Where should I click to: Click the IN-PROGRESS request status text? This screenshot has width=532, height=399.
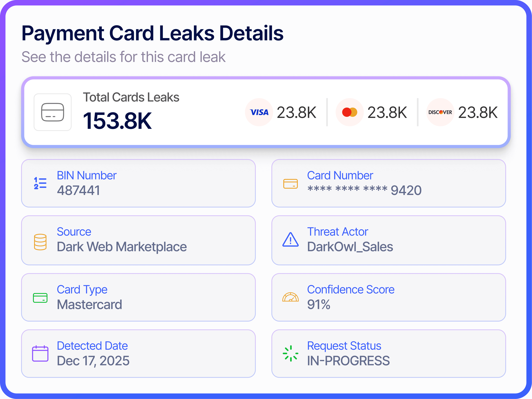pos(348,361)
